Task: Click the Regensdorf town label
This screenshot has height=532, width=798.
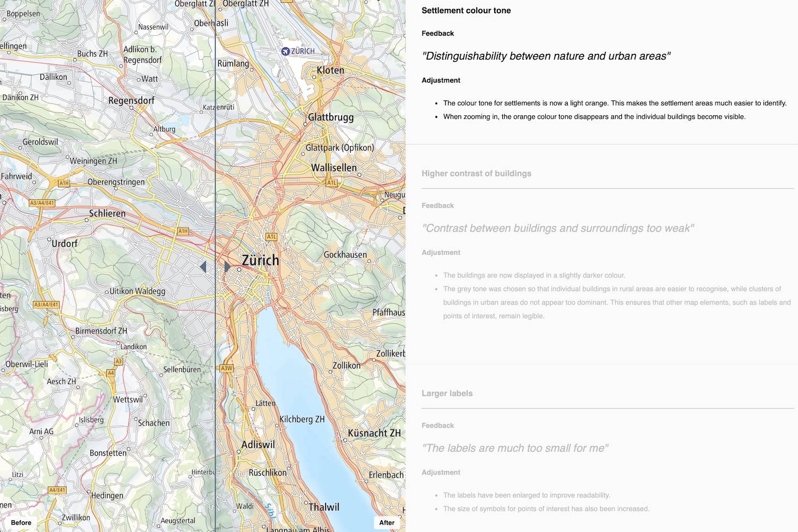Action: click(131, 101)
